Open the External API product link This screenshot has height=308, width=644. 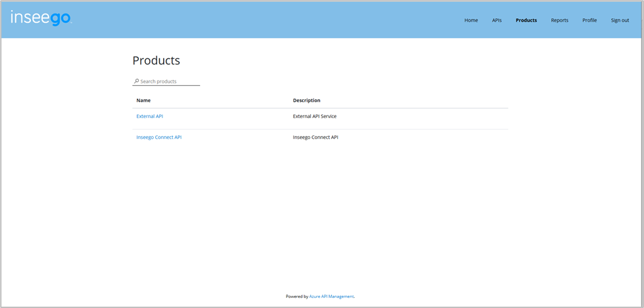pos(150,116)
